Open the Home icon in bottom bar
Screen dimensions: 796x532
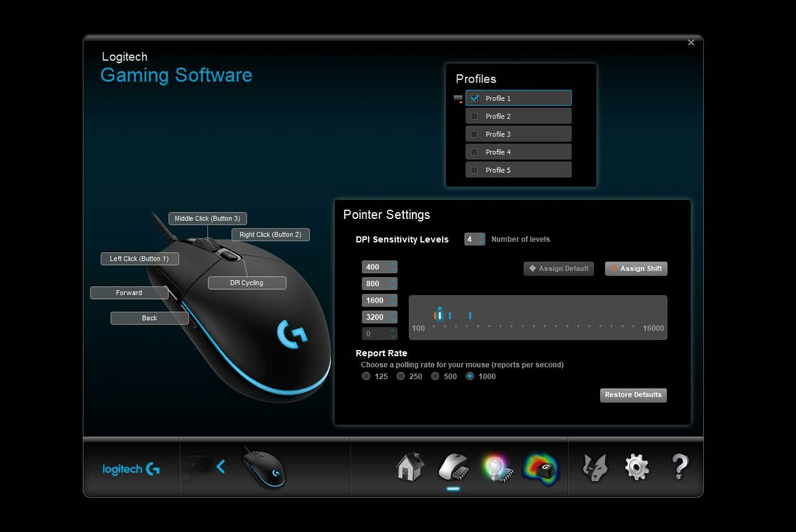click(409, 467)
